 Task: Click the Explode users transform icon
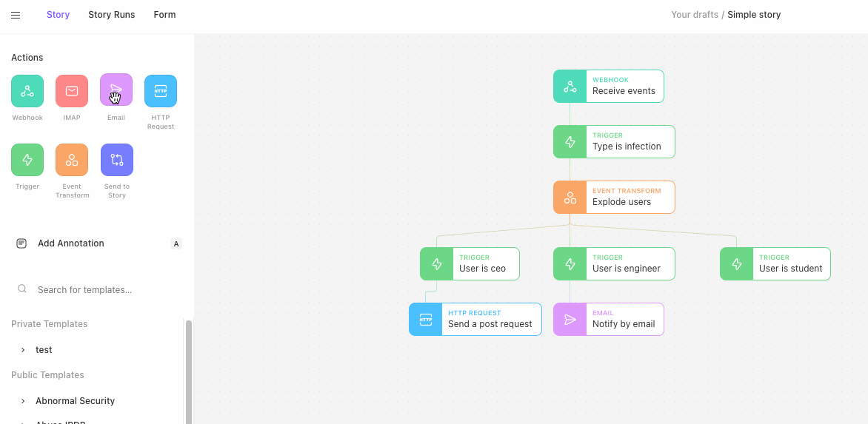[x=570, y=198]
